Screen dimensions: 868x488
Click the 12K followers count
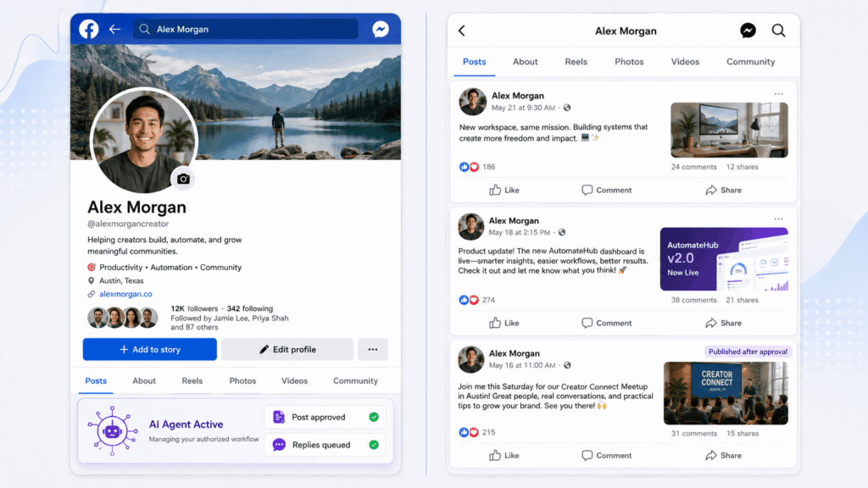click(x=194, y=308)
